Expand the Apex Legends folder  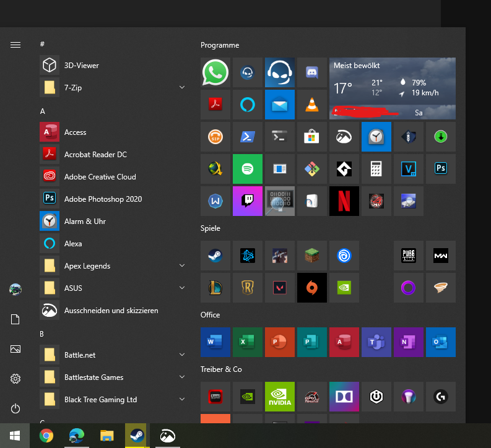tap(182, 265)
